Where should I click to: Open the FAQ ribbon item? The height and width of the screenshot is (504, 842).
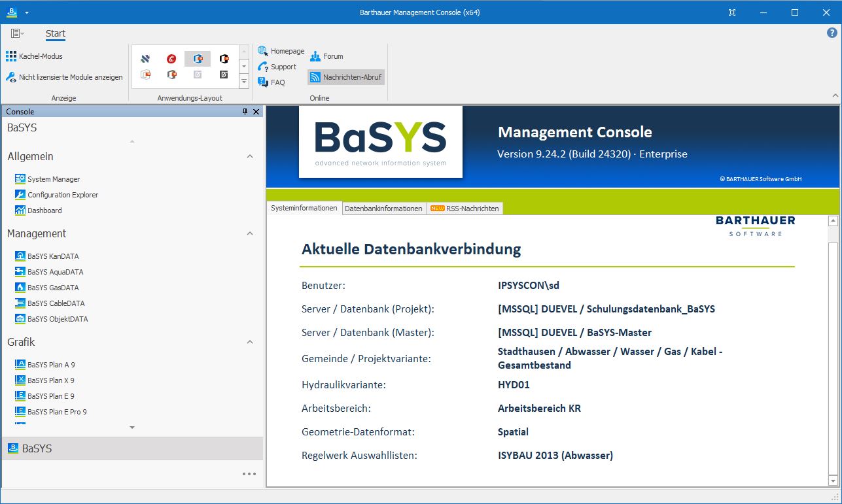[x=272, y=82]
